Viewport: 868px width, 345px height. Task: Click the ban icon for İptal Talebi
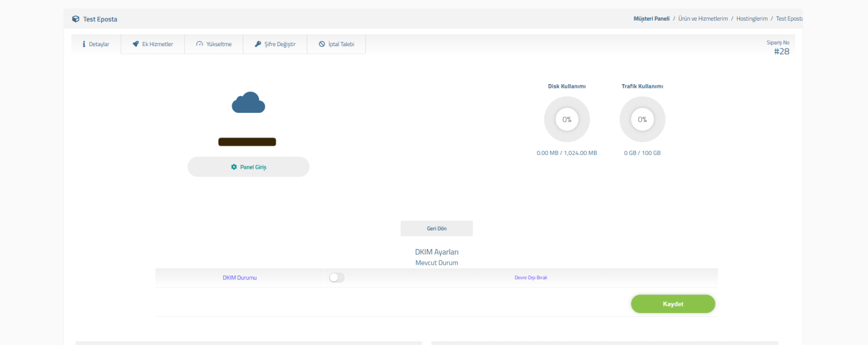point(322,44)
